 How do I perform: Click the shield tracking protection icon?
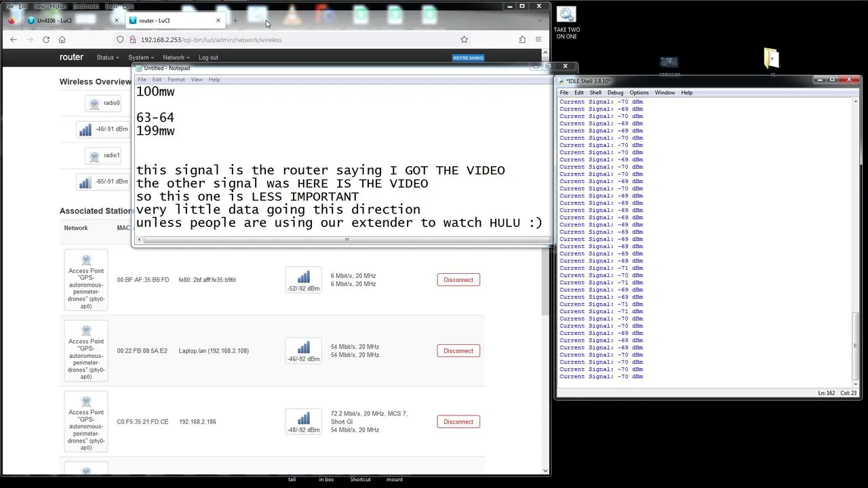pyautogui.click(x=120, y=39)
